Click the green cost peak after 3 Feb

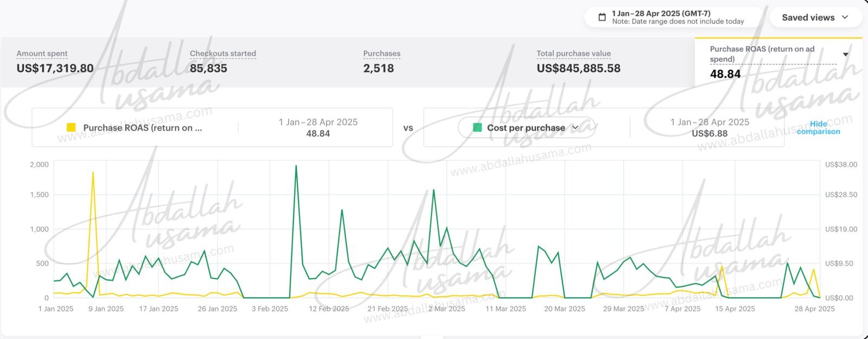click(296, 166)
